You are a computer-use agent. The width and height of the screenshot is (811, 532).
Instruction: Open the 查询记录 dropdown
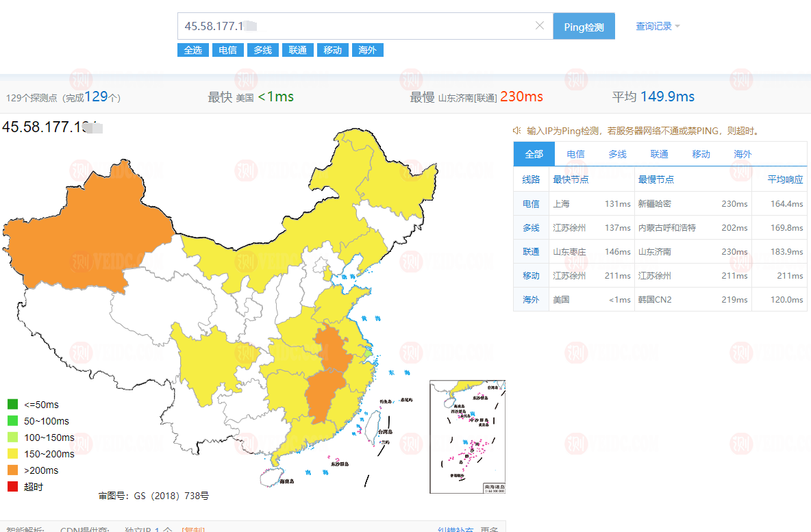653,25
